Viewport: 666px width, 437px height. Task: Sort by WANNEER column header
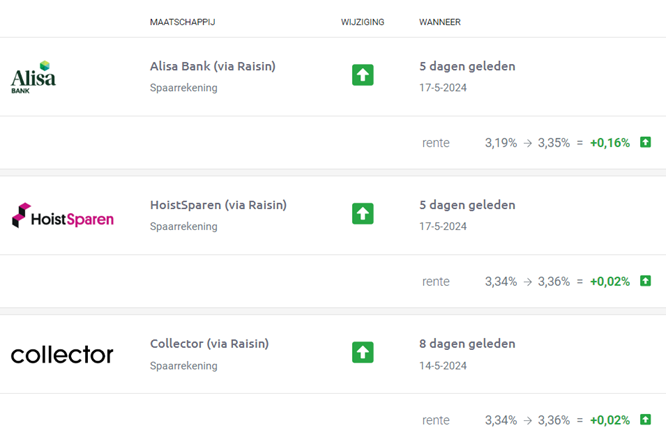pyautogui.click(x=440, y=22)
